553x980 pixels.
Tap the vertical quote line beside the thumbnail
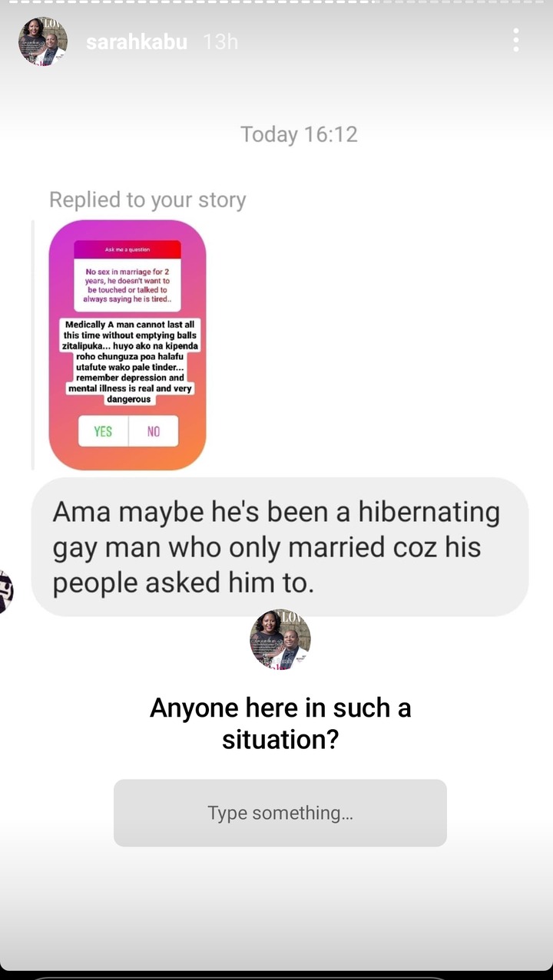click(33, 345)
